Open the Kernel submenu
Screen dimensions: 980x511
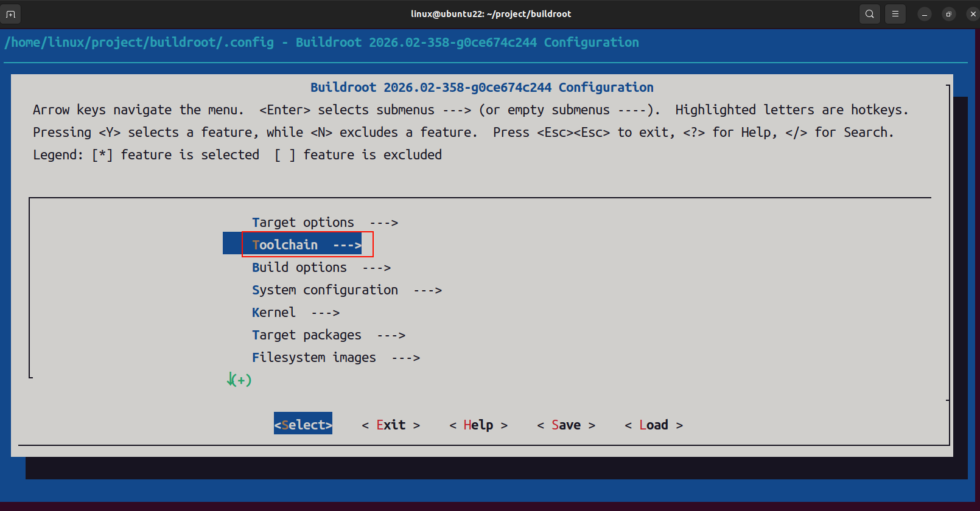coord(296,313)
